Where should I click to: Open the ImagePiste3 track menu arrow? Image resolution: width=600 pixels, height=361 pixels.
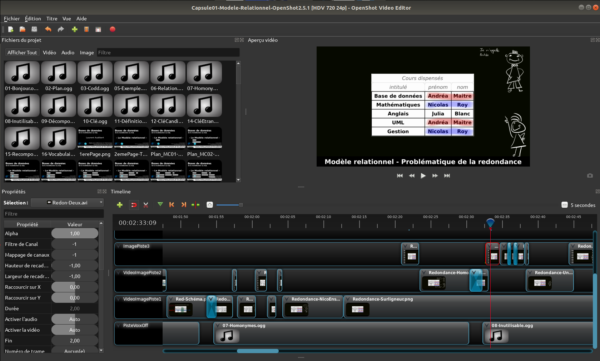point(119,246)
